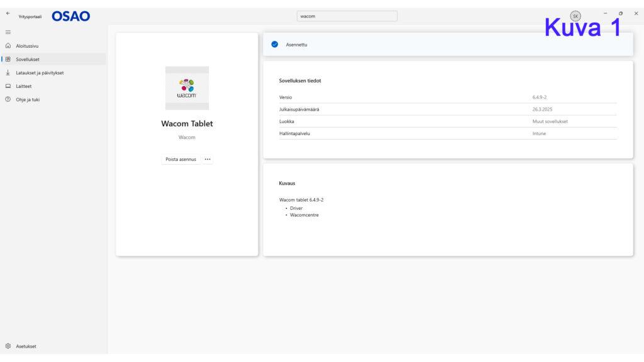
Task: Select Laitteet in navigation
Action: 24,86
